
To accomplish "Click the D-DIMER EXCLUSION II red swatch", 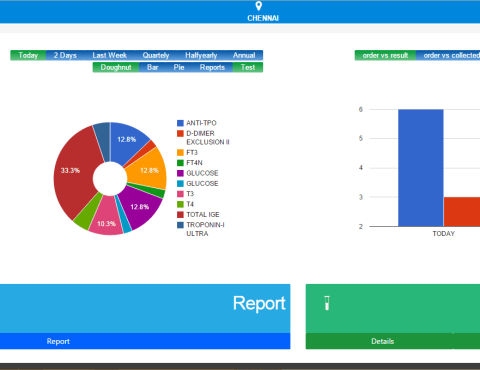I will pos(180,133).
